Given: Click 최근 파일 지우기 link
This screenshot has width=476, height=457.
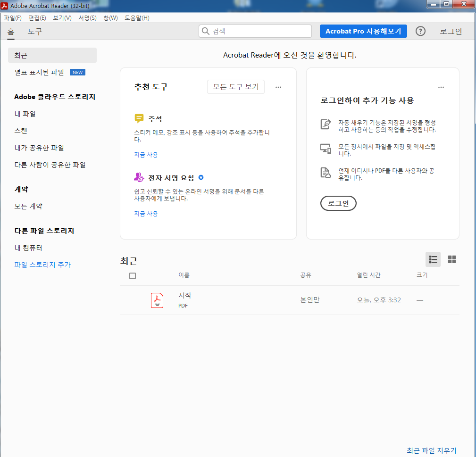Looking at the screenshot, I should click(x=431, y=450).
